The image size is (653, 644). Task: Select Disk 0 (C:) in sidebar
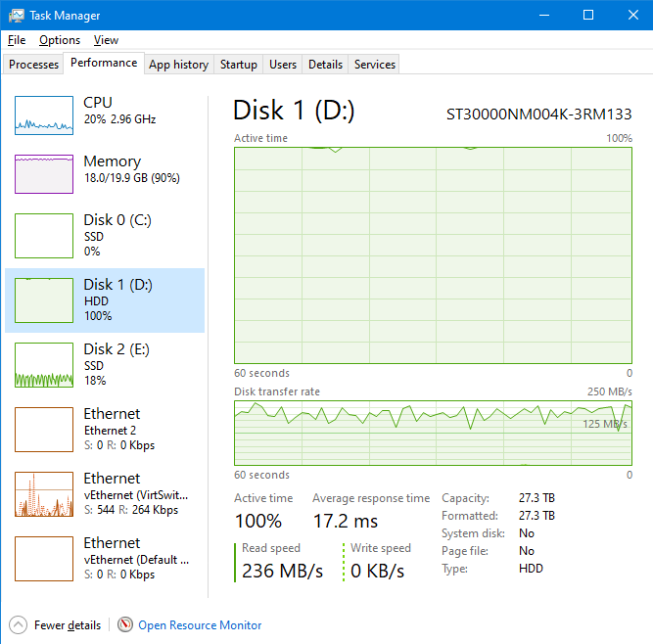coord(106,236)
